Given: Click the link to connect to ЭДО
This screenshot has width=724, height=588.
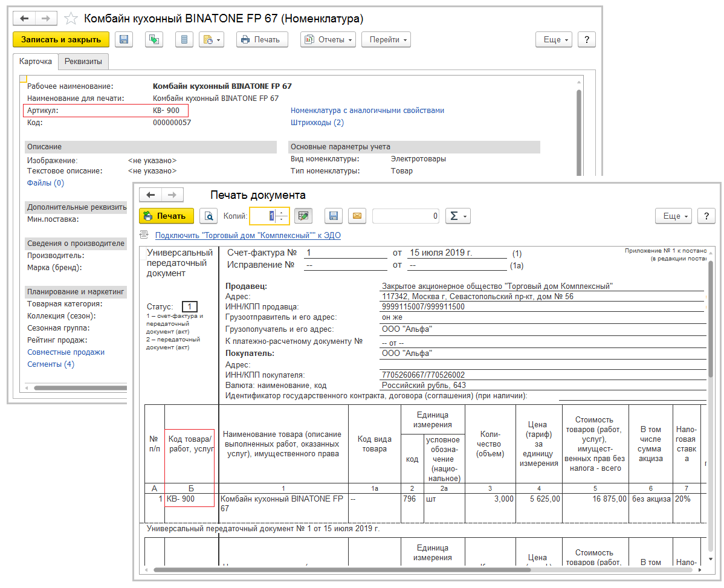Looking at the screenshot, I should pos(248,236).
